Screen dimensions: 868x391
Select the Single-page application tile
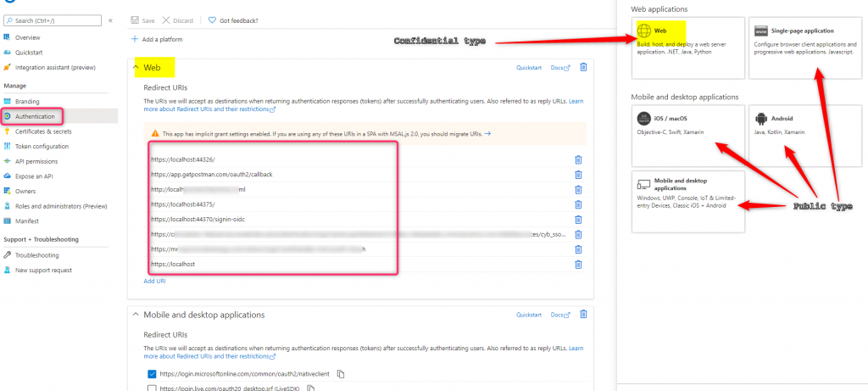pyautogui.click(x=805, y=47)
